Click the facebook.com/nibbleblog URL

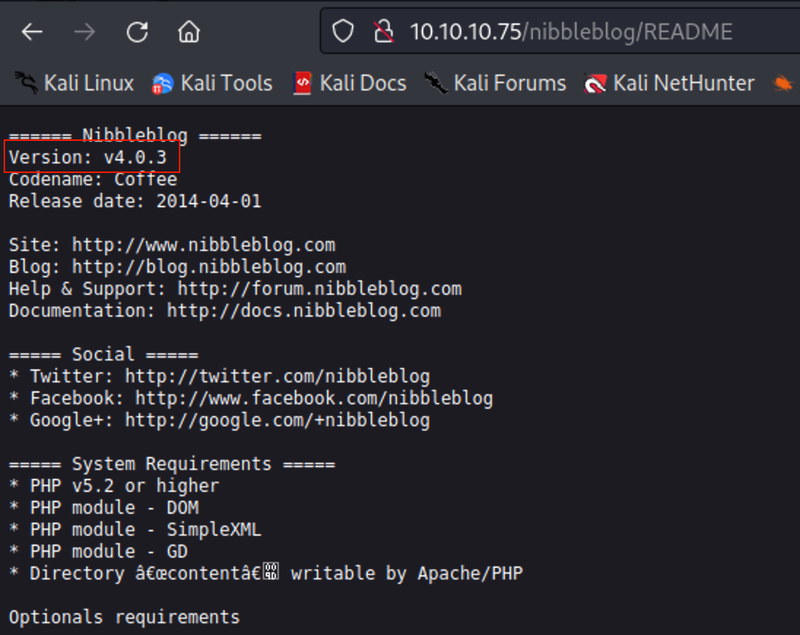coord(314,399)
